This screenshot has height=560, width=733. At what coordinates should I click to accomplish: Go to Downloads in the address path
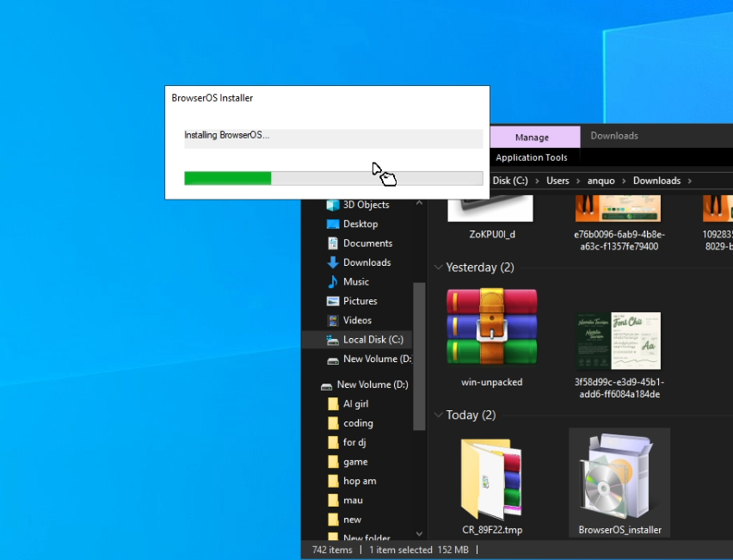pos(656,181)
